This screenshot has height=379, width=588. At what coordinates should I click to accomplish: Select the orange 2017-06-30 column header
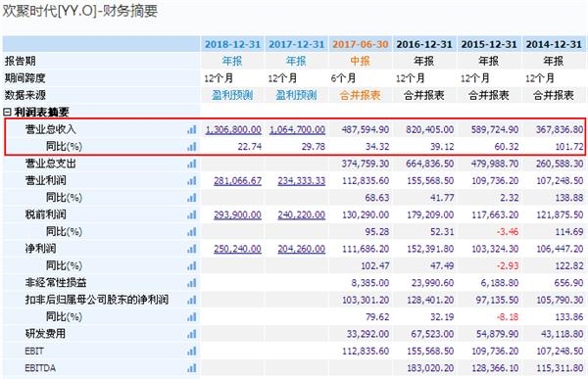[x=361, y=44]
